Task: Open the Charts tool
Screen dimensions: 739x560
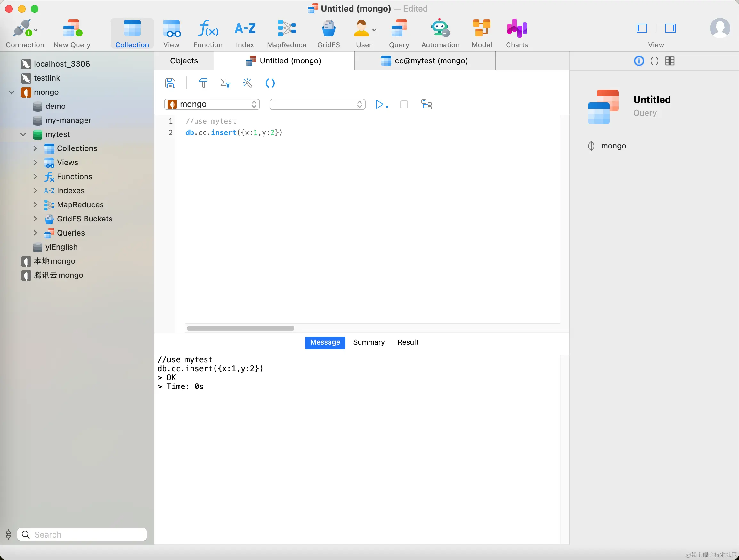Action: [x=516, y=33]
